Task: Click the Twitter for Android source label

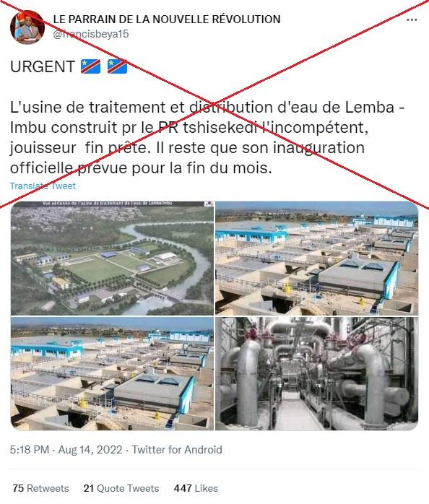Action: pos(177,450)
